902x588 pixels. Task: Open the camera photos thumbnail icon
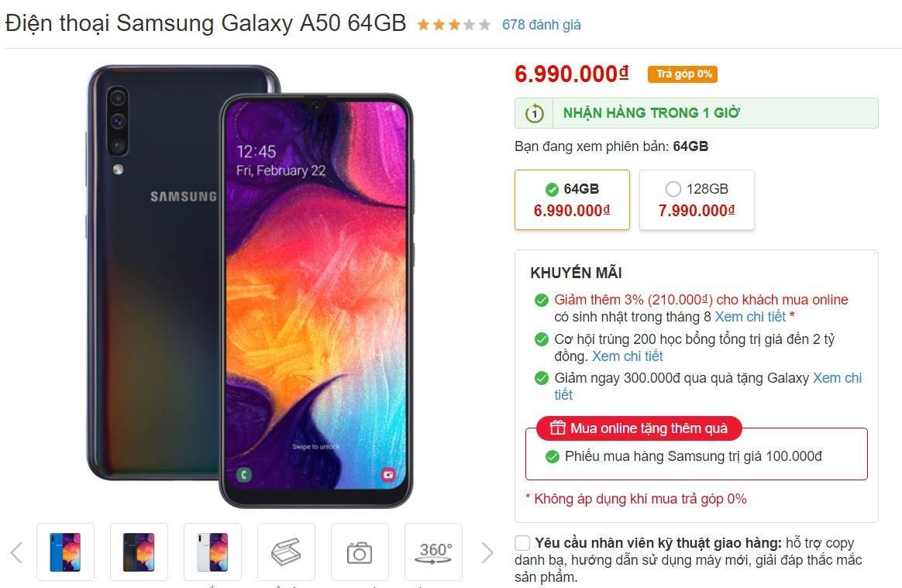pos(360,552)
